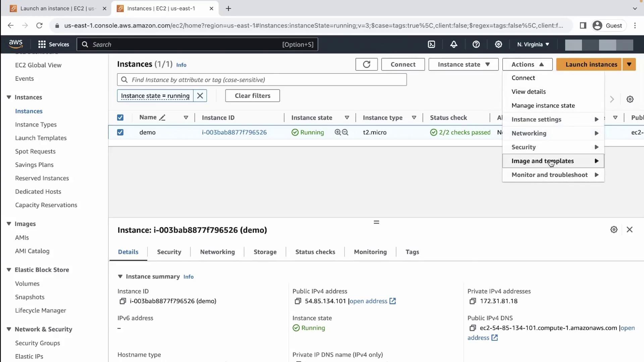Remove the Instance state running filter

(x=200, y=96)
